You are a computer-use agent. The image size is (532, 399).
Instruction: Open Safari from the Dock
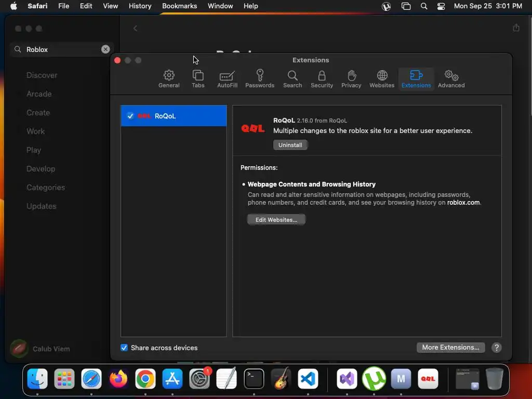coord(91,379)
